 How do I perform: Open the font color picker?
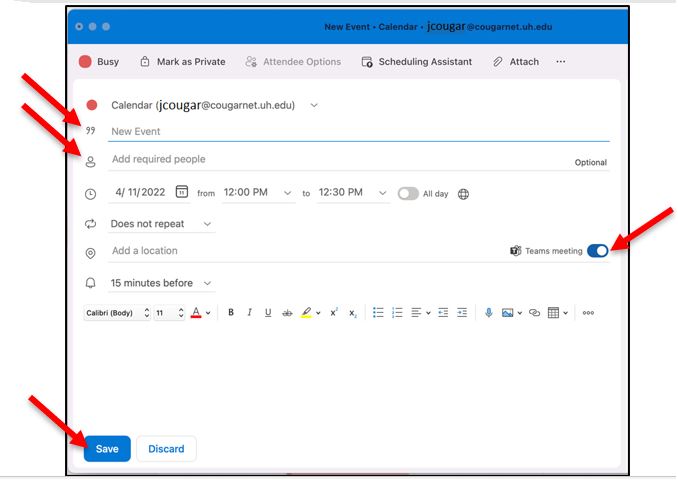(197, 313)
